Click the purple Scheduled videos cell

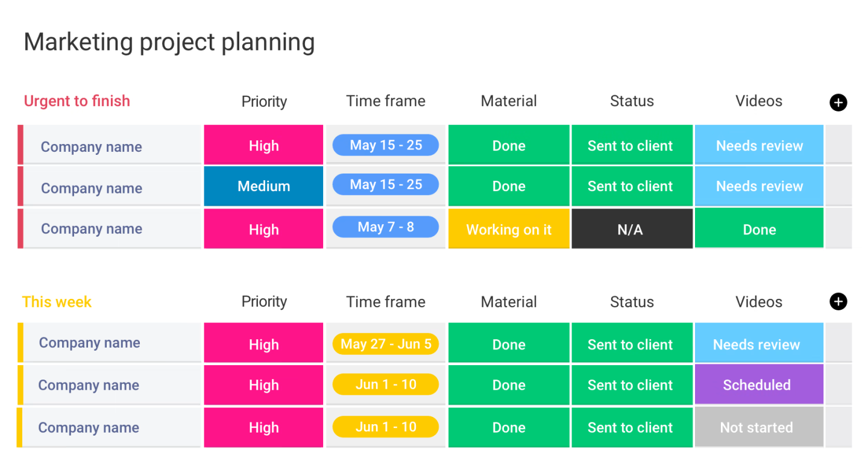coord(758,384)
